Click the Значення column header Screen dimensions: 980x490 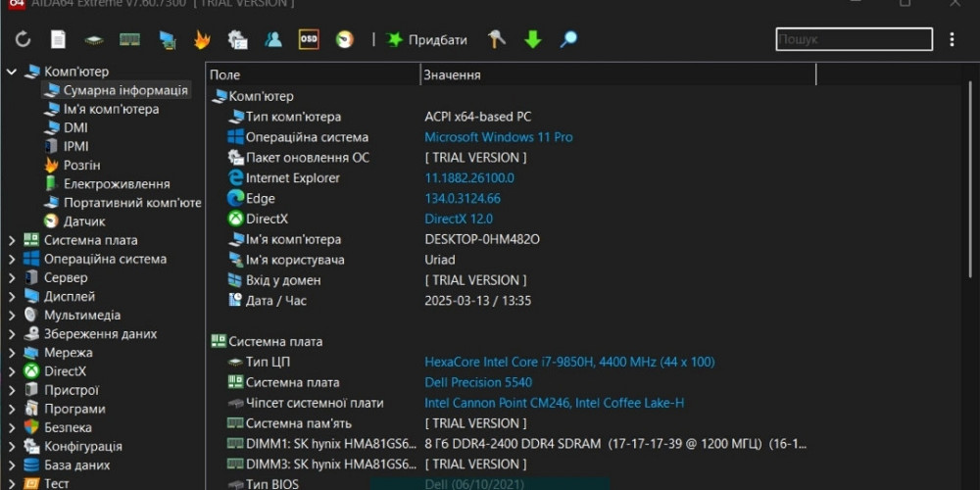point(617,75)
